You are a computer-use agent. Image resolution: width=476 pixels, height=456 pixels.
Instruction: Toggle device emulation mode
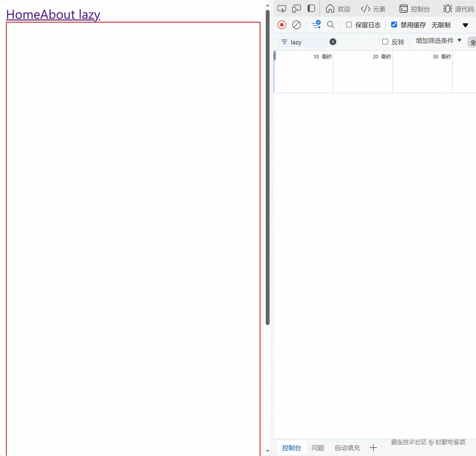(296, 9)
